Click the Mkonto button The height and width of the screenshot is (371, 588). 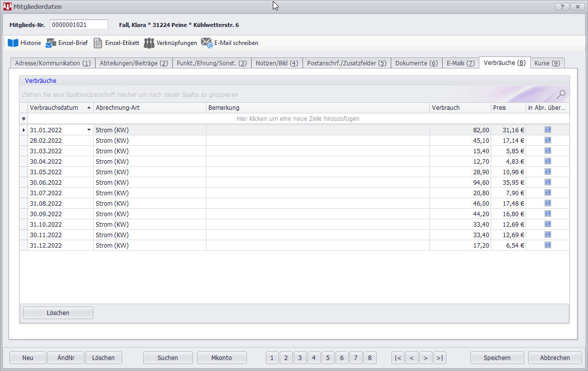pos(221,358)
